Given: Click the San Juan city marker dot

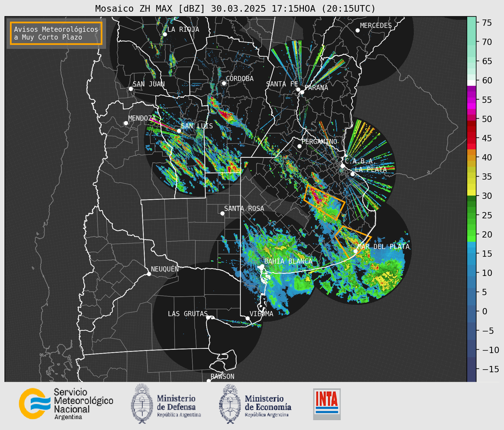Looking at the screenshot, I should pyautogui.click(x=131, y=89).
